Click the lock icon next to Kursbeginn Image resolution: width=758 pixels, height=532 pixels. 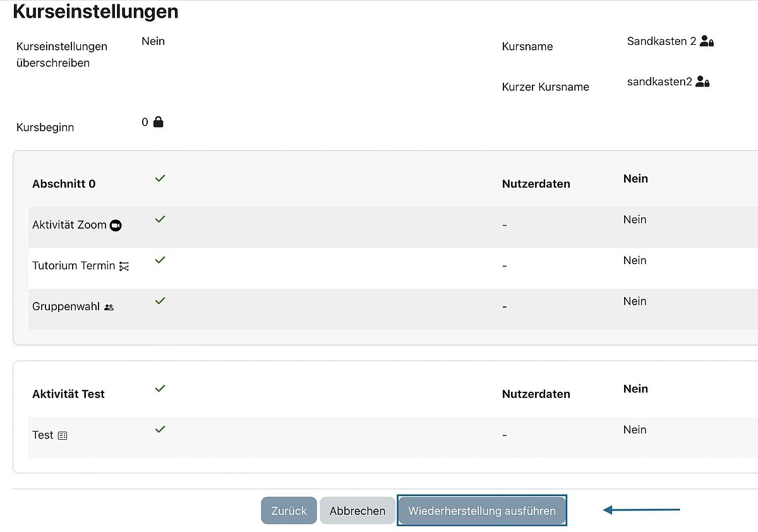(x=159, y=122)
